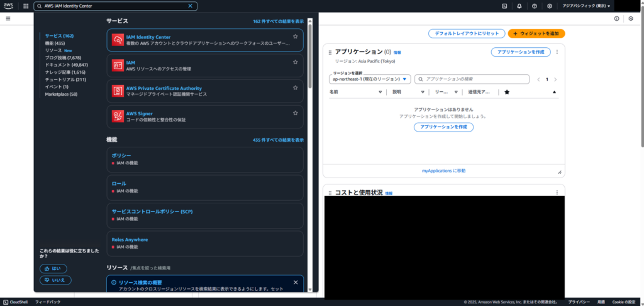Open フィードバック link in footer
644x306 pixels.
click(48, 302)
